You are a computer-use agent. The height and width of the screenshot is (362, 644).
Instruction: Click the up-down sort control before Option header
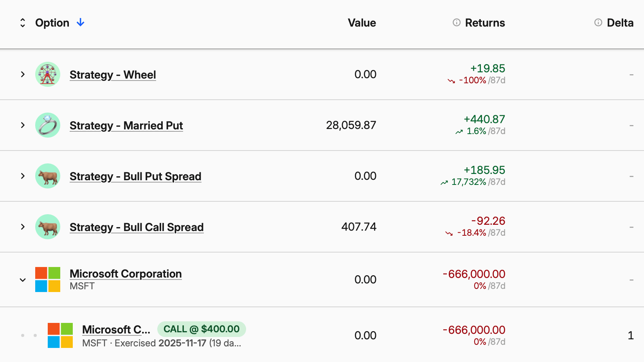click(x=23, y=23)
